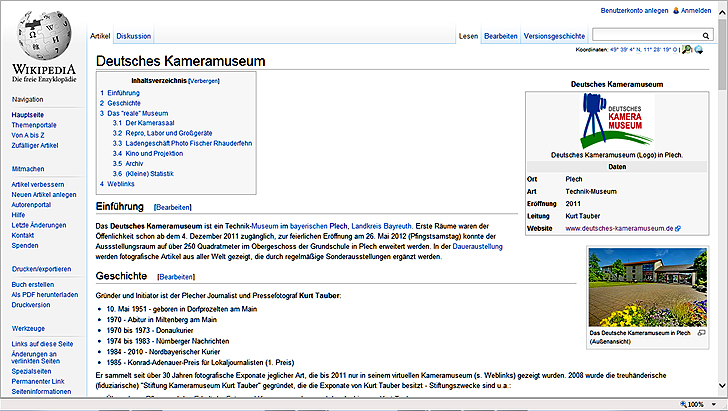Collapse the table of contents with Verbergen
Screen dimensions: 728x411
point(204,81)
